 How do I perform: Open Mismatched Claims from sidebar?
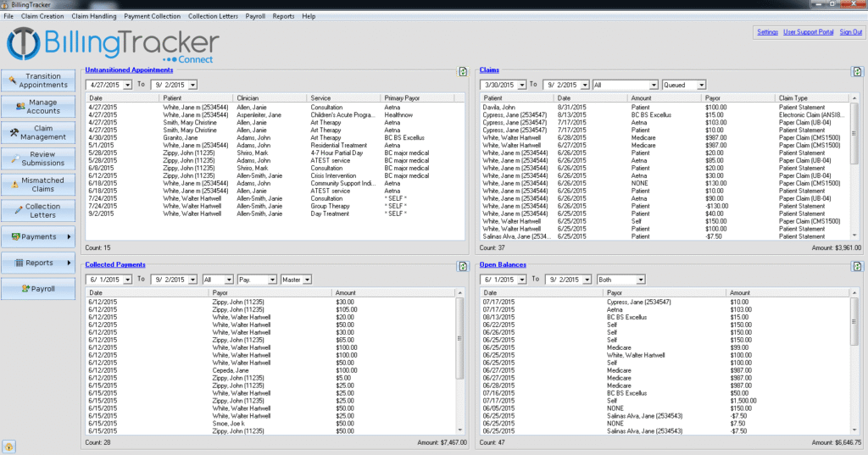click(38, 185)
